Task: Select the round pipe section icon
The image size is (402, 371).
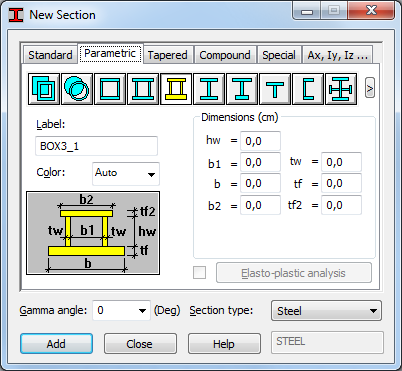Action: point(77,89)
